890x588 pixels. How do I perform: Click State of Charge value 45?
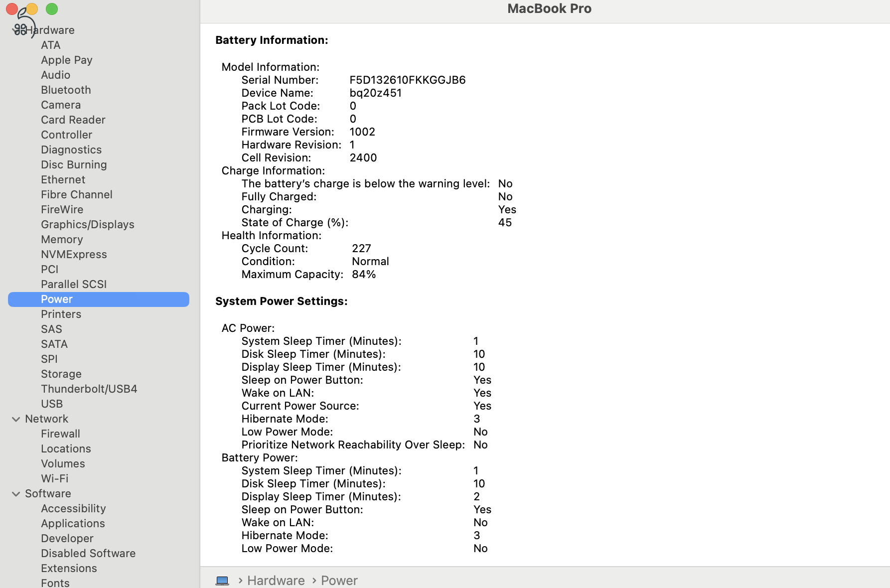(505, 223)
